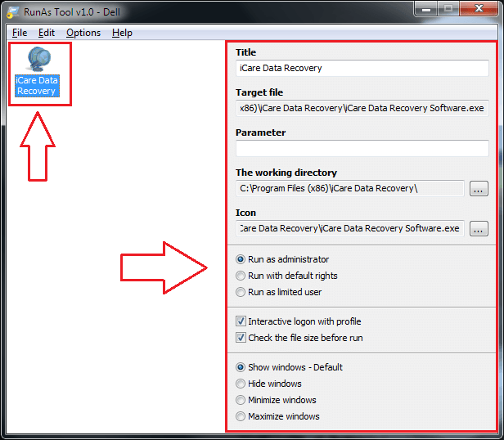Screen dimensions: 504x440
Task: Click the Icon path field
Action: [350, 228]
